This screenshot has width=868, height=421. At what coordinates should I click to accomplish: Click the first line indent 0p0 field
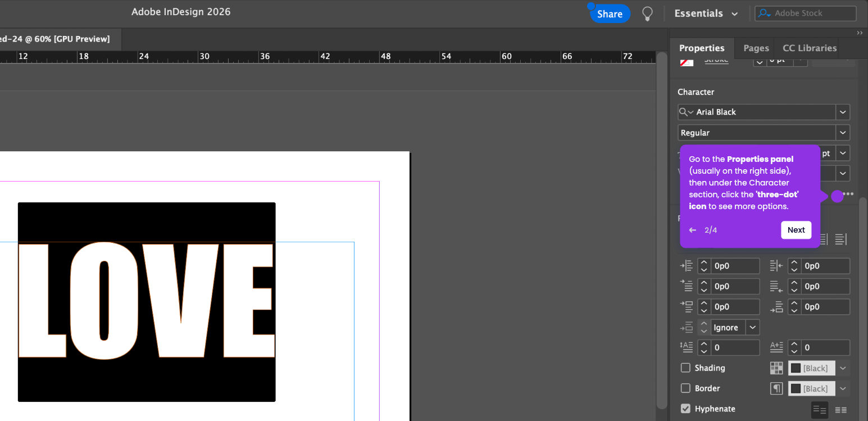(735, 286)
